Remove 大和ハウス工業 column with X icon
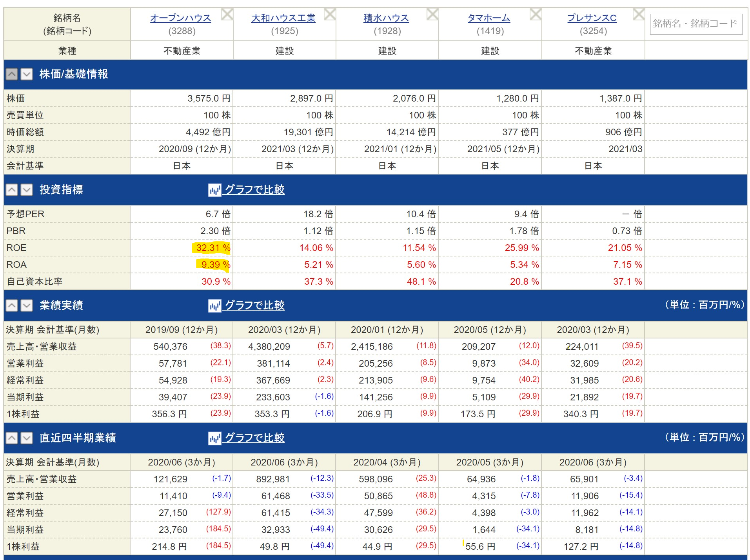The image size is (750, 560). point(330,15)
